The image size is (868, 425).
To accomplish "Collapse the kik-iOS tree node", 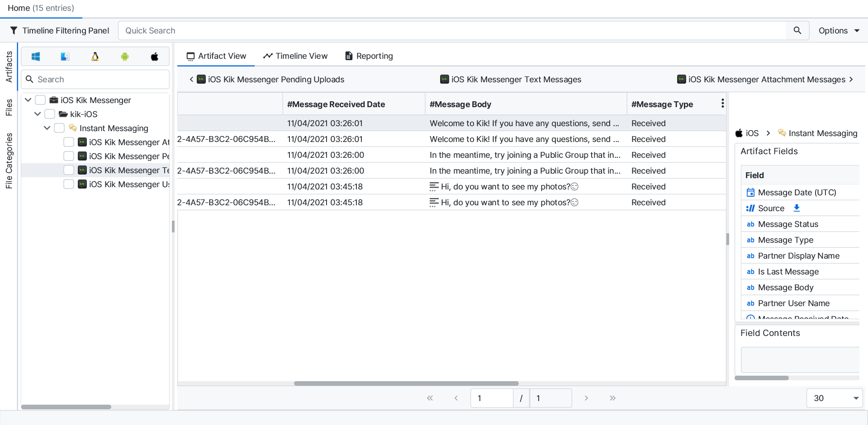I will point(38,114).
